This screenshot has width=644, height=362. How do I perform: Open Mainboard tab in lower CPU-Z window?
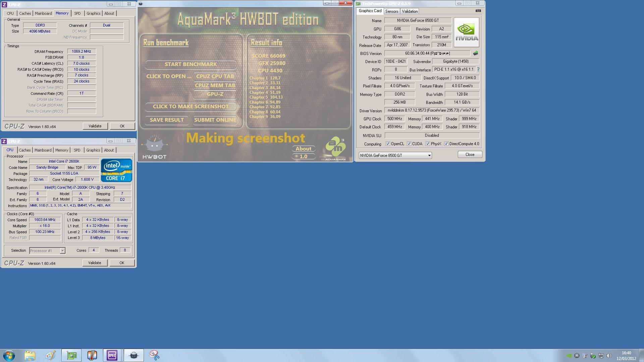point(43,150)
